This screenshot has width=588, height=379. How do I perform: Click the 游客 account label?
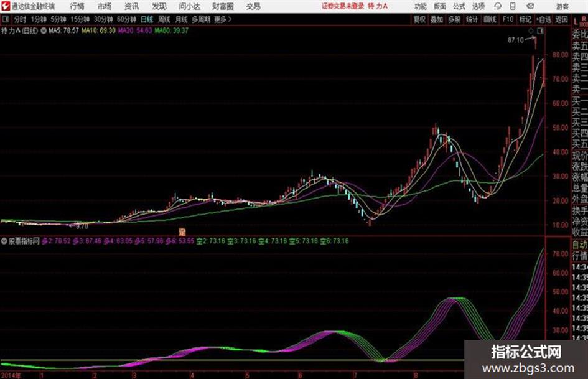[x=562, y=6]
